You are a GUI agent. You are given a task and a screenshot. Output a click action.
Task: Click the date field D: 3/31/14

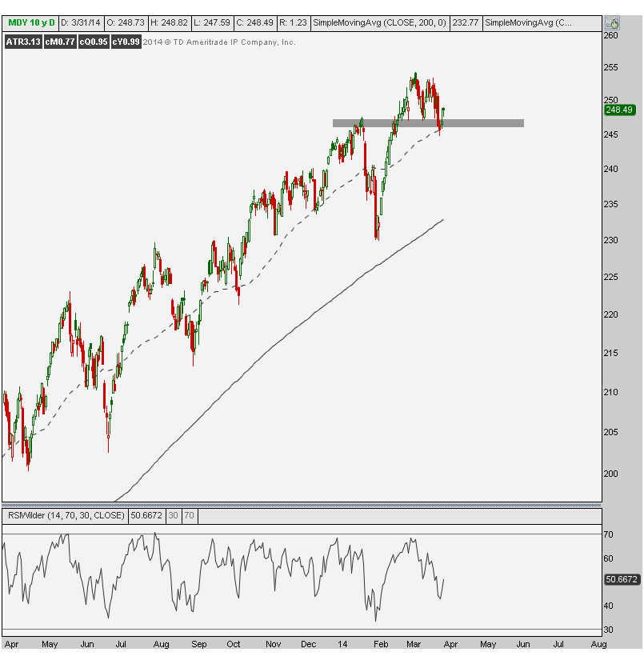pos(81,23)
